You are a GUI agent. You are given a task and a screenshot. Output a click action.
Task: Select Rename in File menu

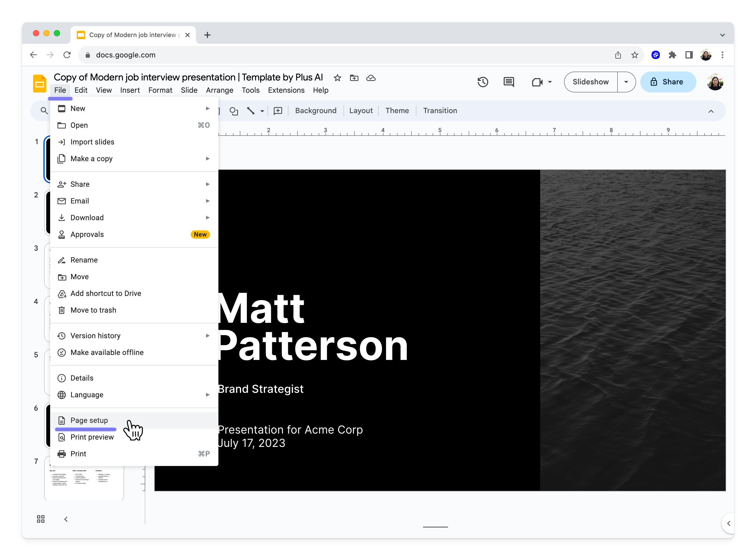[x=134, y=260]
